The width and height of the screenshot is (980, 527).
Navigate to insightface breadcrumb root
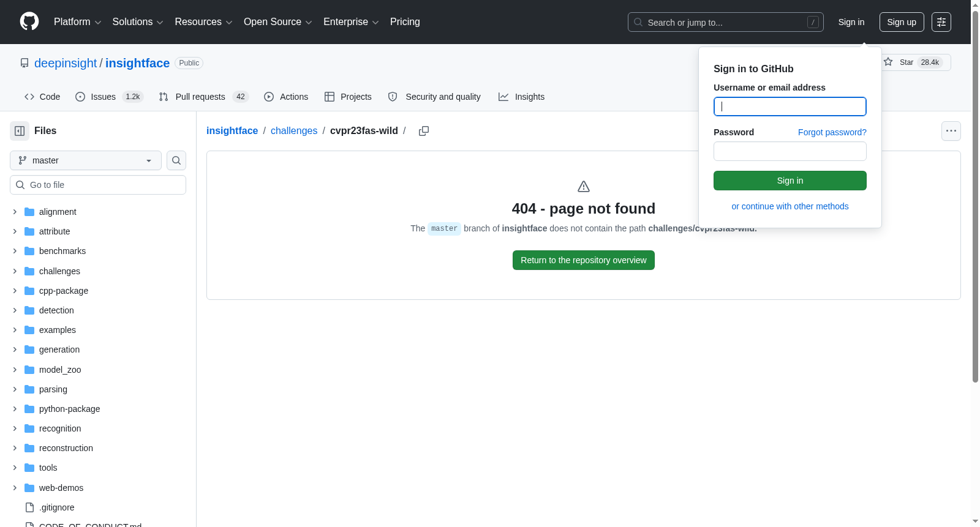232,131
